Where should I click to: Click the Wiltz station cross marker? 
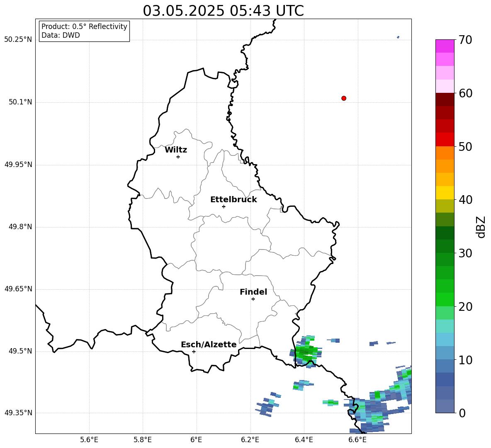click(x=178, y=157)
